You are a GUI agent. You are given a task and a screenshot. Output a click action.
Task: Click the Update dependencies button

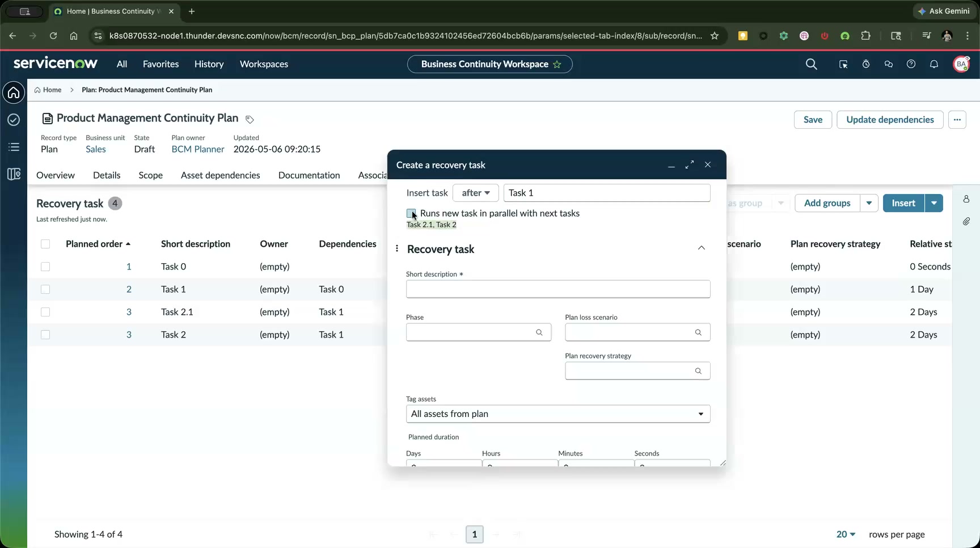coord(890,120)
